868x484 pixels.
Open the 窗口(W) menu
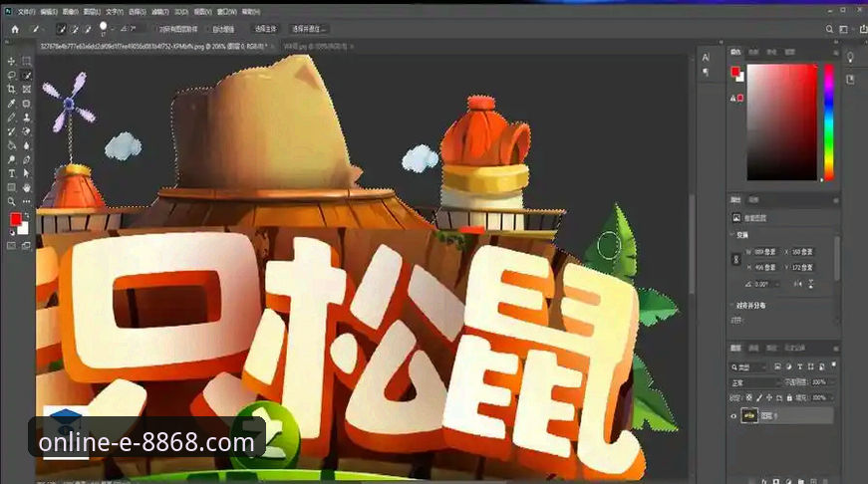(227, 11)
